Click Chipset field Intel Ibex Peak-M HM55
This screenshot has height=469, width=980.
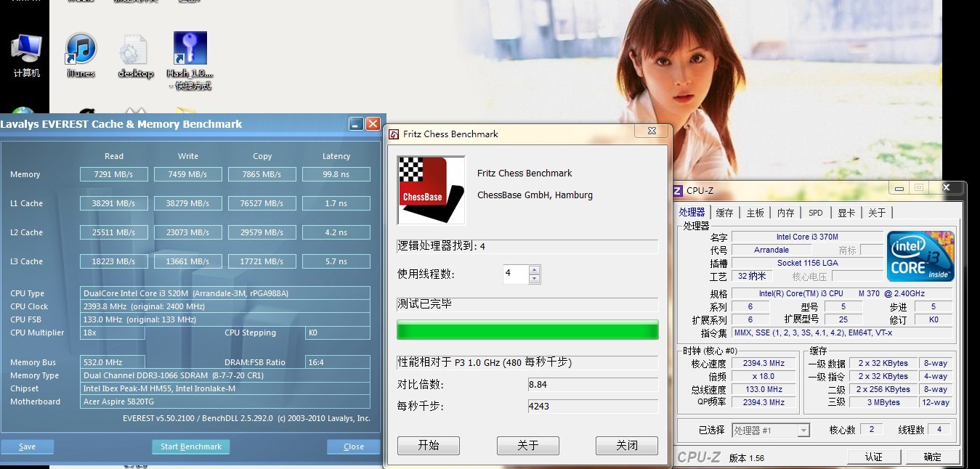(x=225, y=388)
